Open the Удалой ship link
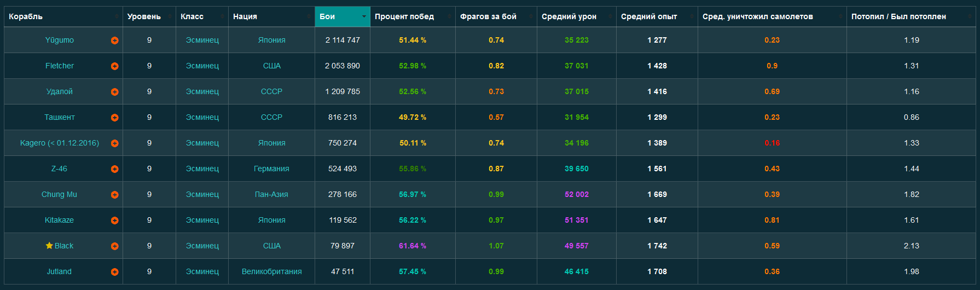Screen dimensions: 980x290 [x=59, y=91]
